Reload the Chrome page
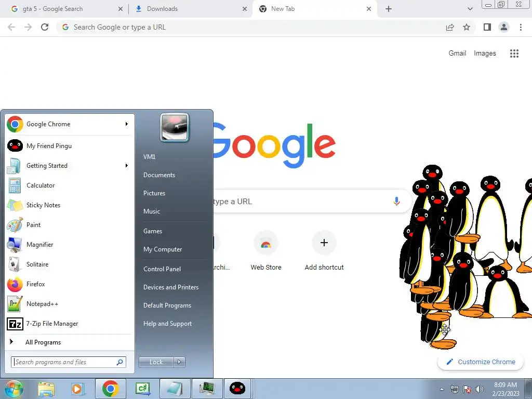The image size is (532, 399). click(x=45, y=27)
